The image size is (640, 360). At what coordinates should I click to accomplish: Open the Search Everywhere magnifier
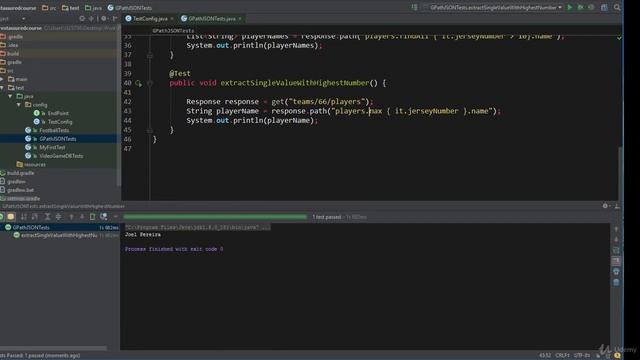tap(617, 7)
